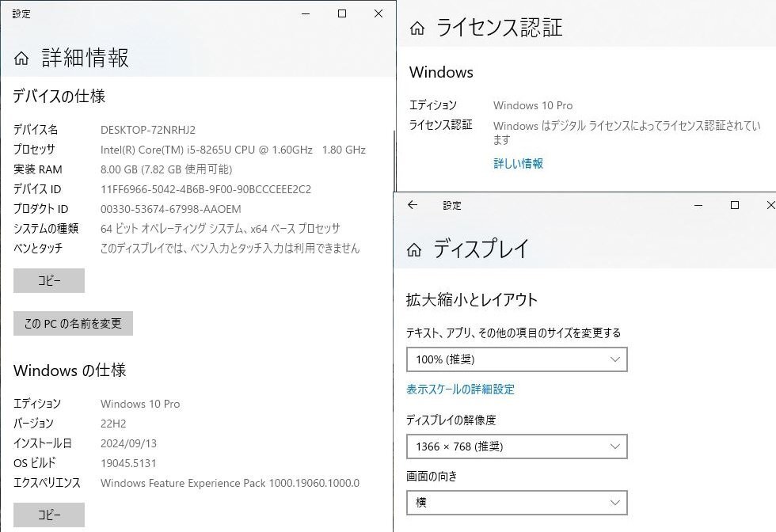Click the ディスプレイの解像度 label
This screenshot has height=532, width=776.
click(451, 420)
